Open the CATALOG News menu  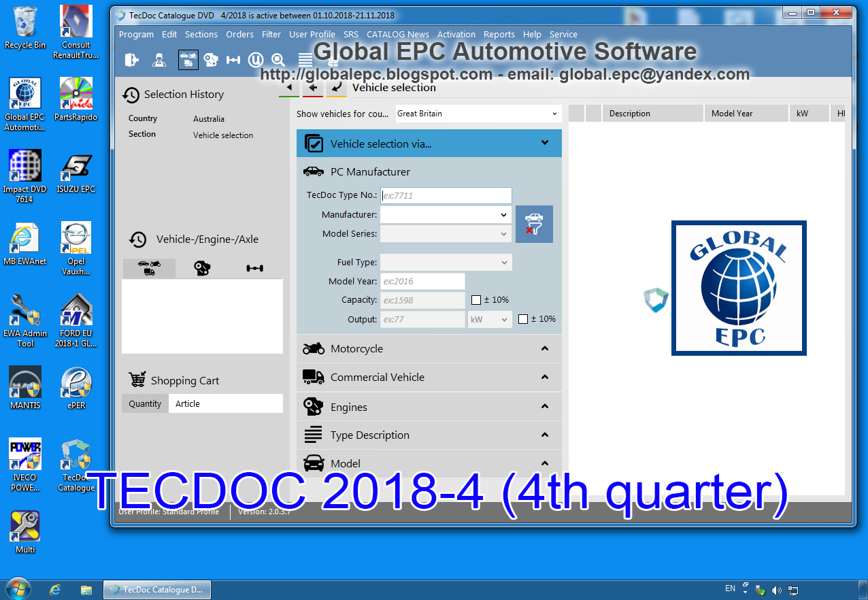[x=398, y=34]
